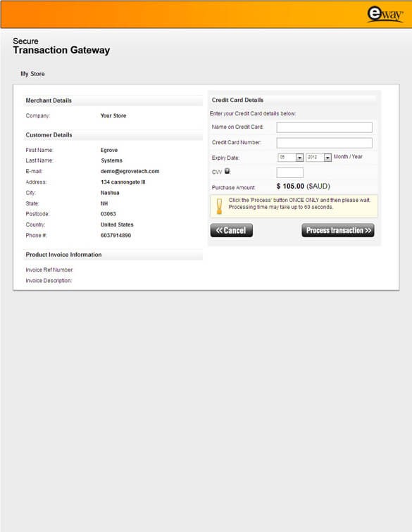Click the eWAY logo in header

point(385,14)
